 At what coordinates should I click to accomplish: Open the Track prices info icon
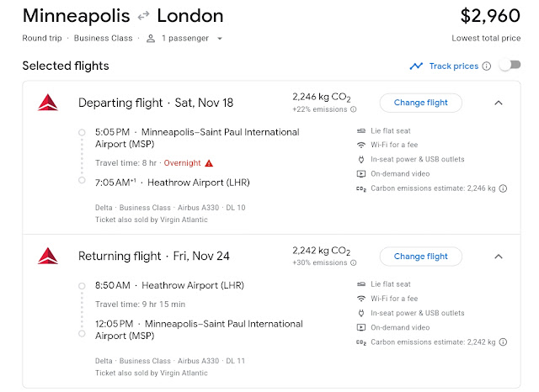tap(487, 66)
